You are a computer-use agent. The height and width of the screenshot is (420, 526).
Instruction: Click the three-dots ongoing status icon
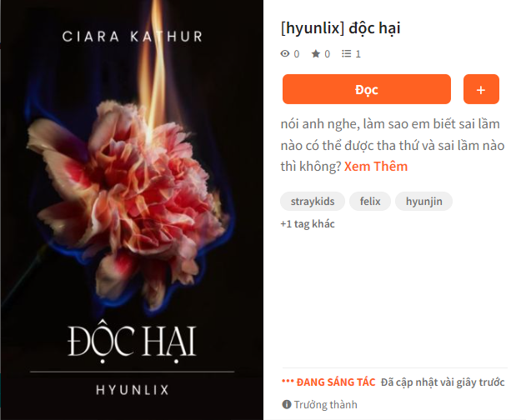point(288,382)
